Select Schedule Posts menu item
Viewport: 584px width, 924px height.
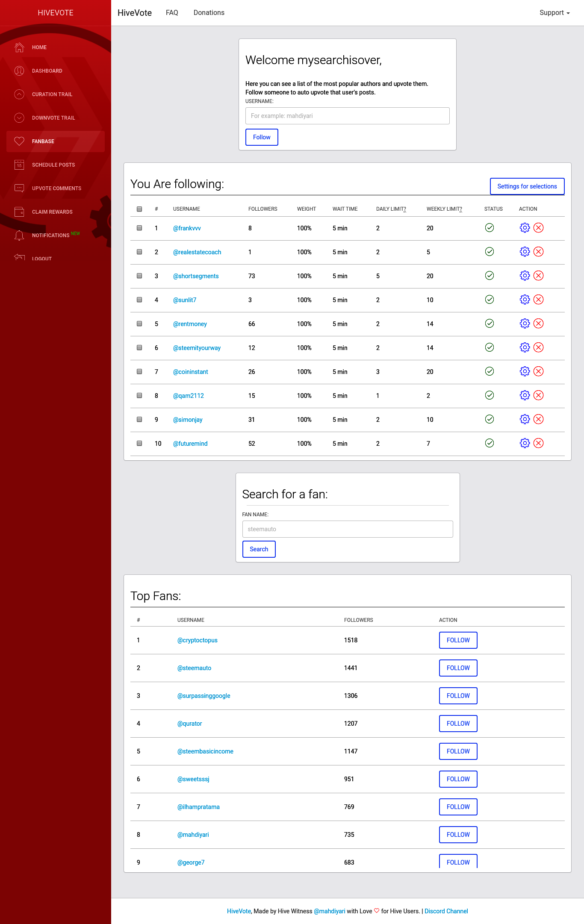click(x=56, y=165)
